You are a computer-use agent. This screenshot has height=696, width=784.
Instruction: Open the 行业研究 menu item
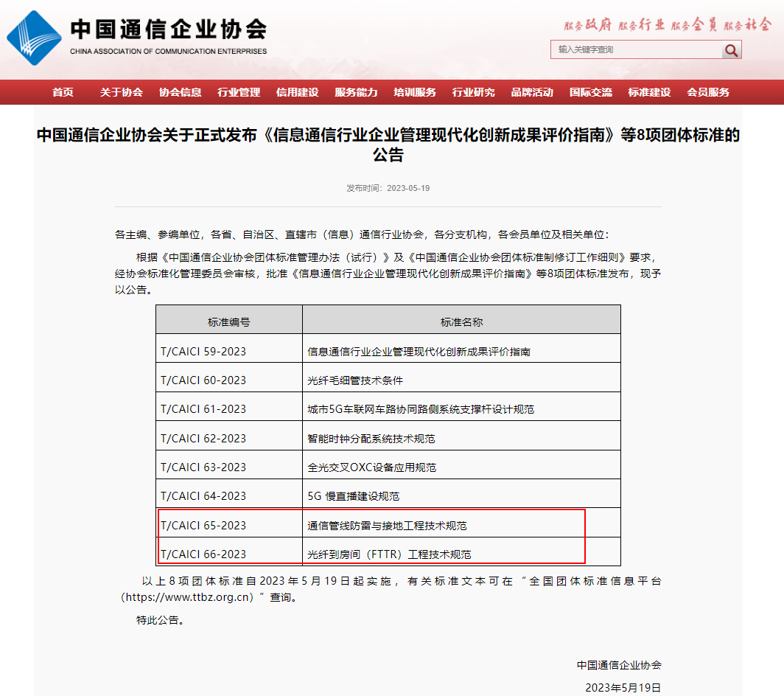474,92
